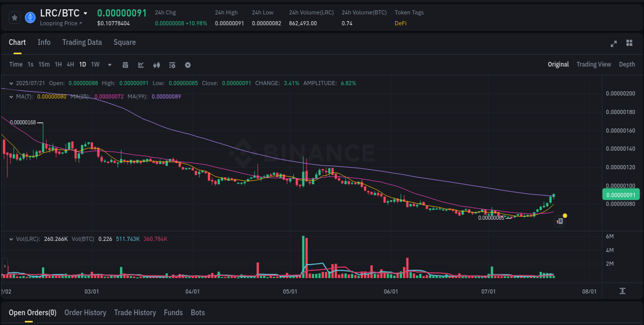Switch the chart to Trading View mode
Screen dimensions: 644x325
pyautogui.click(x=594, y=64)
